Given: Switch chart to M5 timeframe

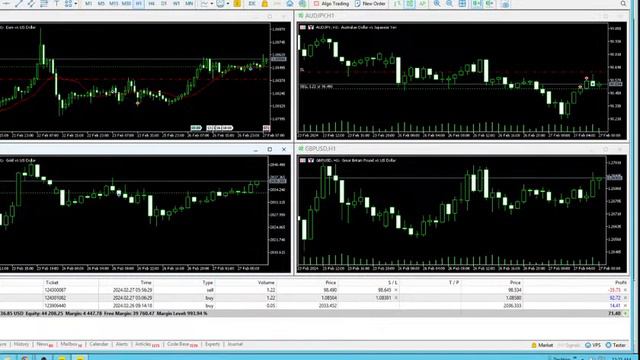Looking at the screenshot, I should pyautogui.click(x=101, y=4).
